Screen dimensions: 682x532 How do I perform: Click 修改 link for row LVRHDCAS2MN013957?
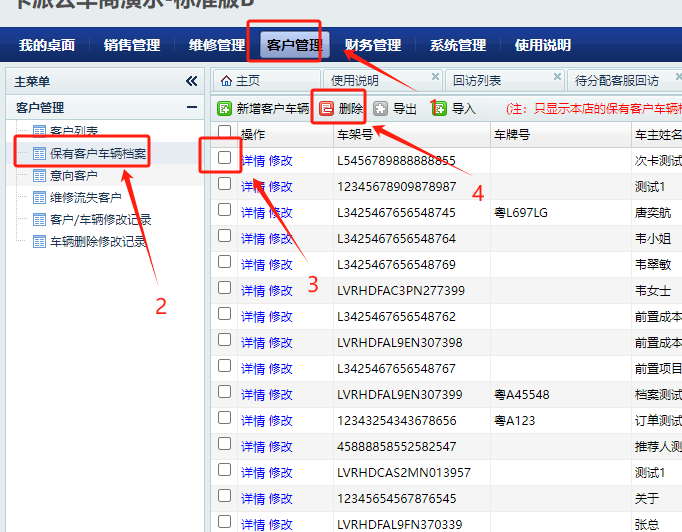pyautogui.click(x=281, y=472)
